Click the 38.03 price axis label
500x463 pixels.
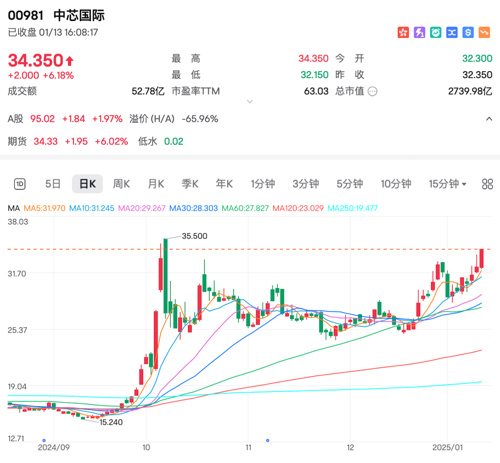[x=18, y=222]
